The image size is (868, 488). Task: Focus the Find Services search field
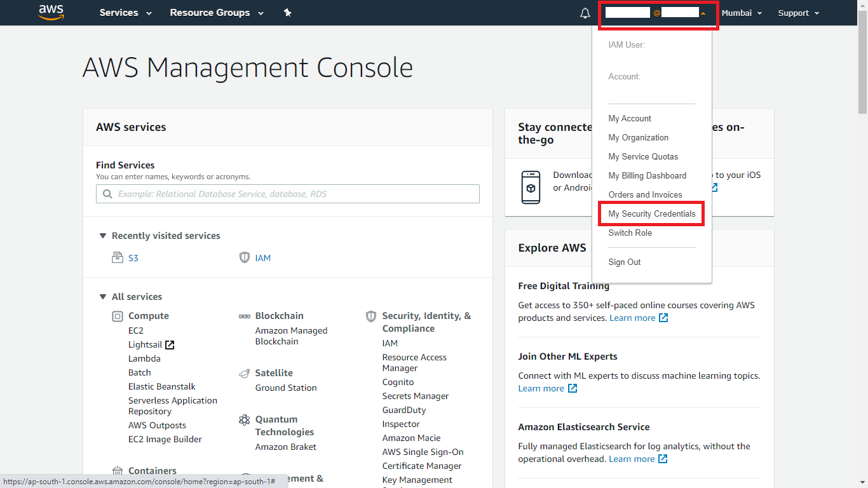coord(288,194)
